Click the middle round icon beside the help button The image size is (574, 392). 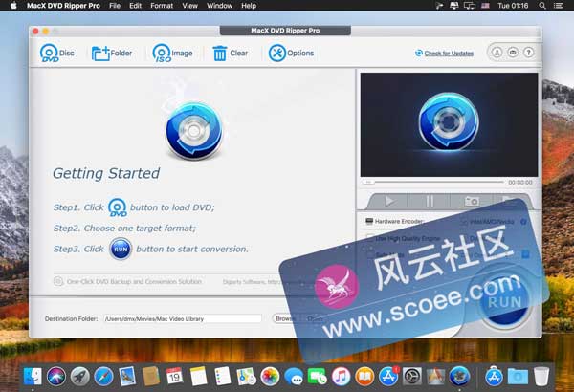513,53
